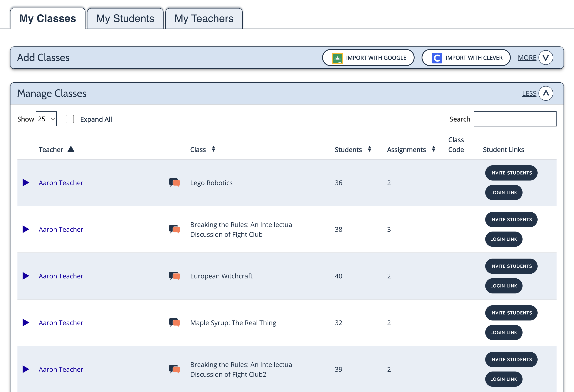Expand Add Classes with the circled chevron
The width and height of the screenshot is (574, 392).
click(x=546, y=58)
